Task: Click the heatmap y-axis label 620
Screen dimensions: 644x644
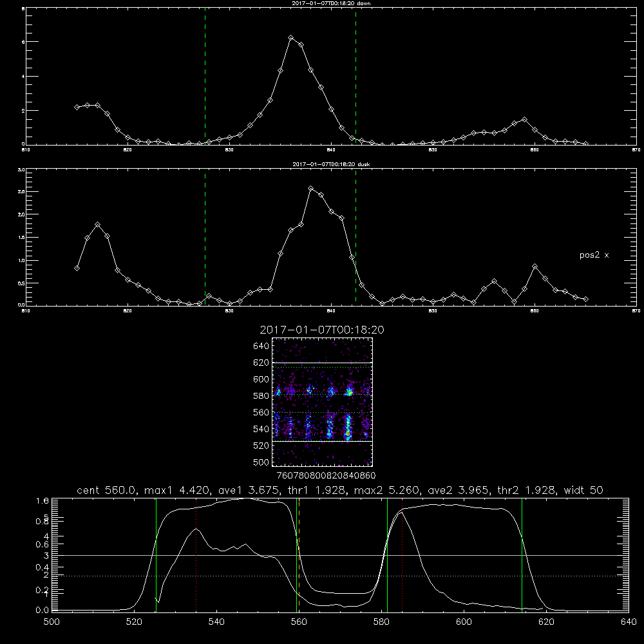Action: pos(261,363)
